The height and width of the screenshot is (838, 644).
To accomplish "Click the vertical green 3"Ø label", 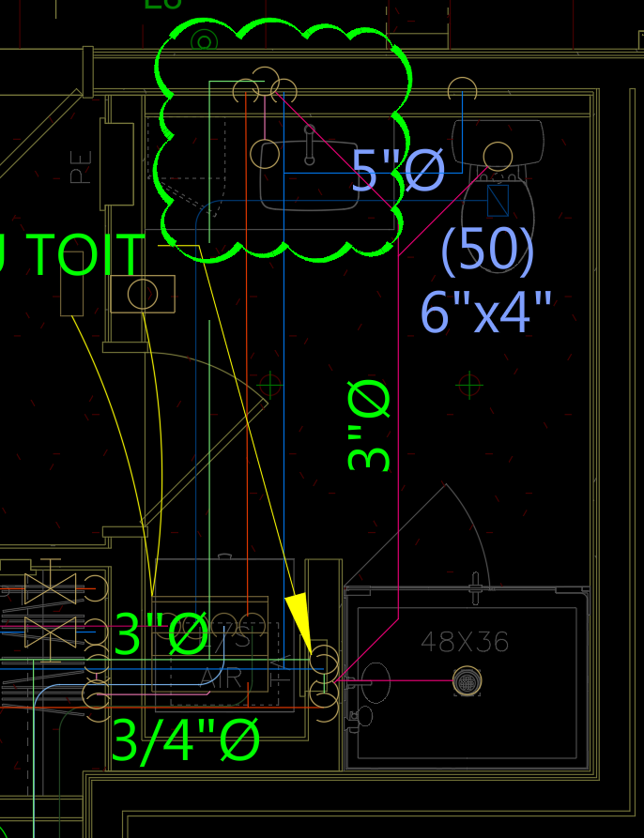I will pyautogui.click(x=369, y=425).
